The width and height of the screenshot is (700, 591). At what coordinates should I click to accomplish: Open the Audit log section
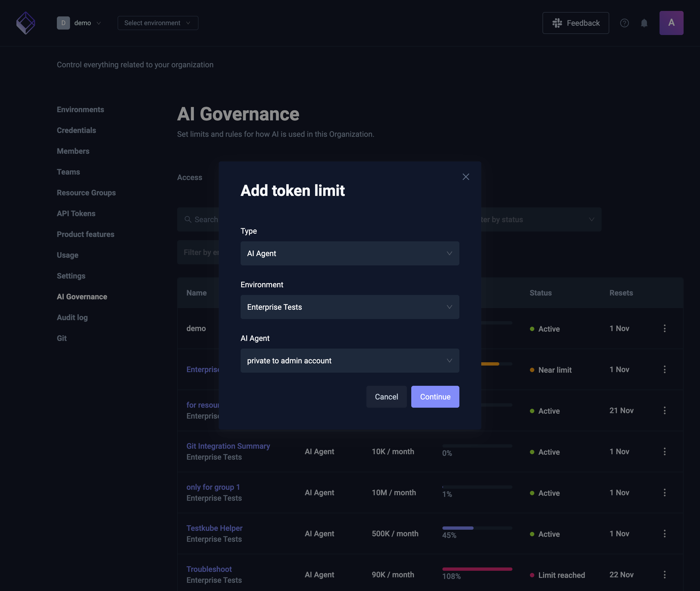tap(72, 317)
